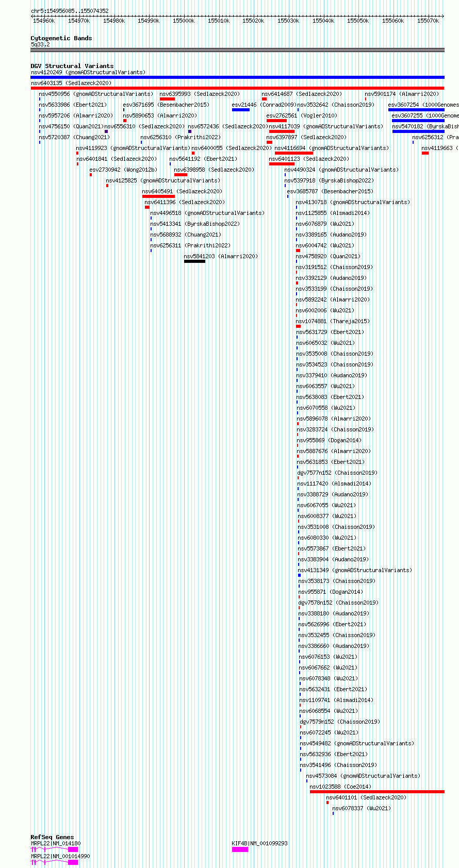This screenshot has width=459, height=868.
Task: Open esv3671695 (Besenbacher2015) variant
Action: (x=166, y=105)
